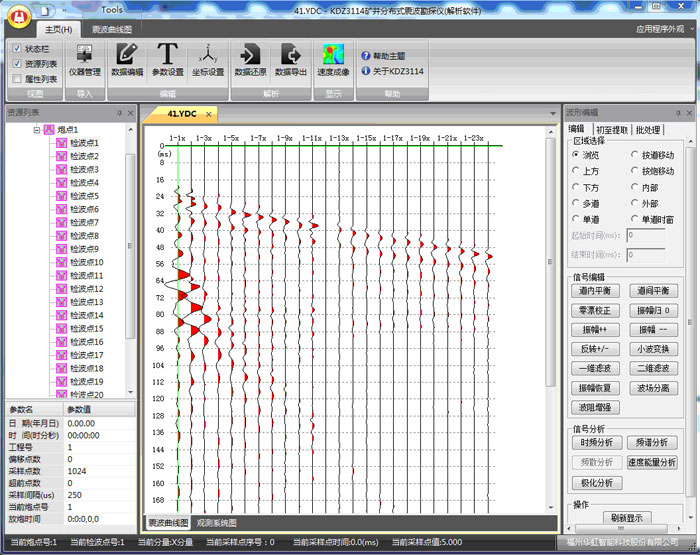Select the 单道 radio button
This screenshot has height=555, width=700.
[575, 219]
